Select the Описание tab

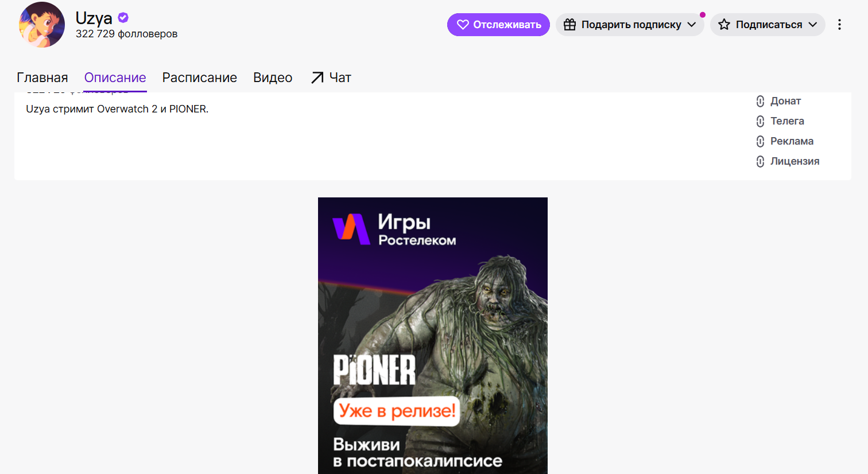point(115,77)
